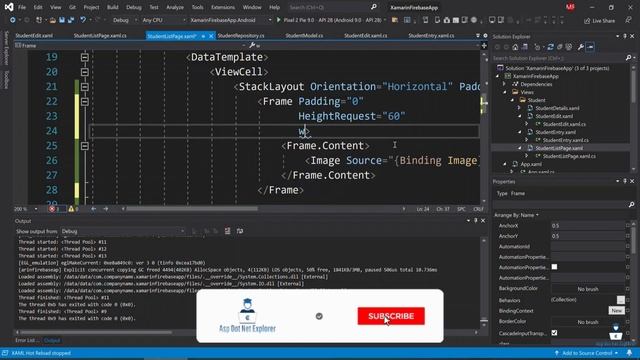640x360 pixels.
Task: Open the 200 % zoom dropdown
Action: click(26, 209)
